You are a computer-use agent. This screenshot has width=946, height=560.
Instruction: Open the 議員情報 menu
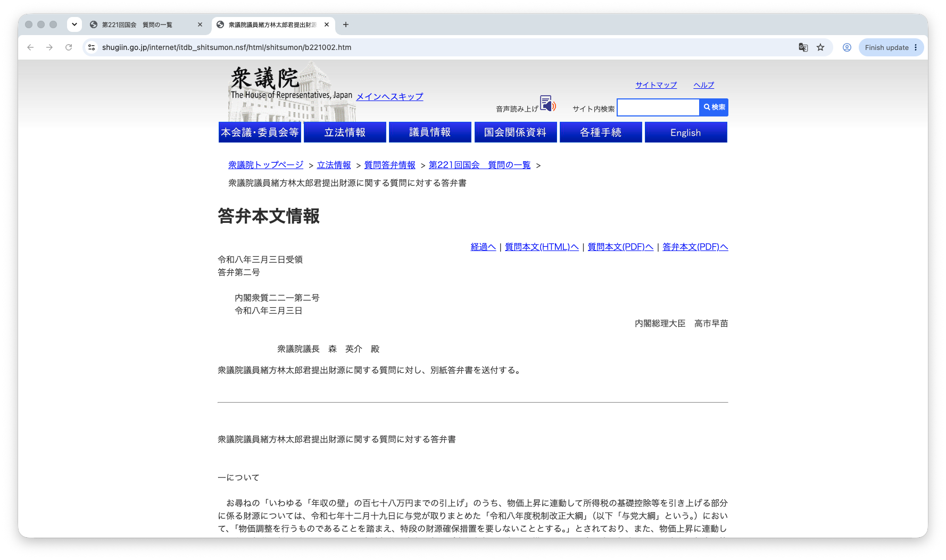pos(430,132)
